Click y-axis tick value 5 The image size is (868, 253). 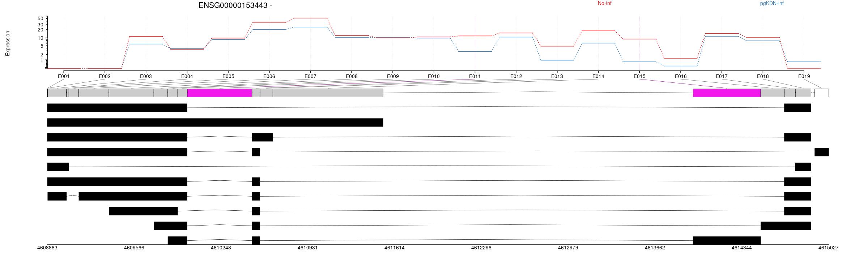point(42,46)
